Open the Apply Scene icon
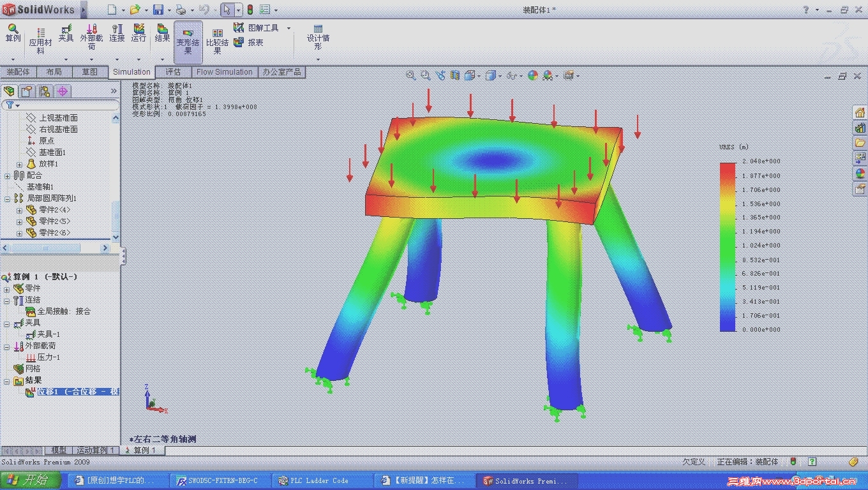Image resolution: width=868 pixels, height=490 pixels. 548,75
